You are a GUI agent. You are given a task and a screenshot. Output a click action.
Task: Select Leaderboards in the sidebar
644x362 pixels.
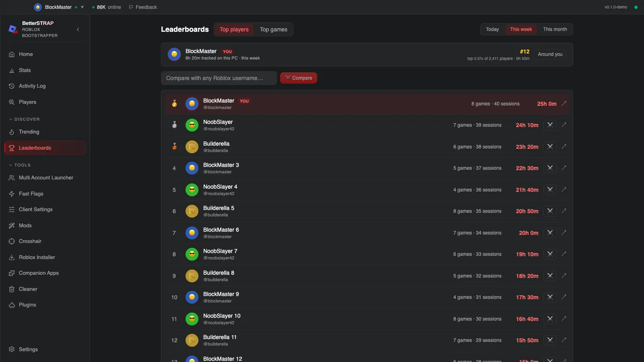45,148
